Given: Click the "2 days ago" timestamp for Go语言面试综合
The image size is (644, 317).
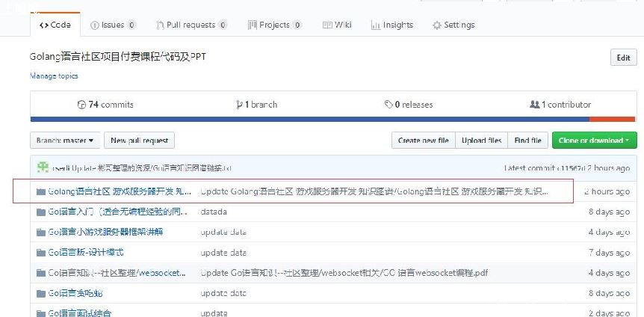Looking at the screenshot, I should (609, 313).
